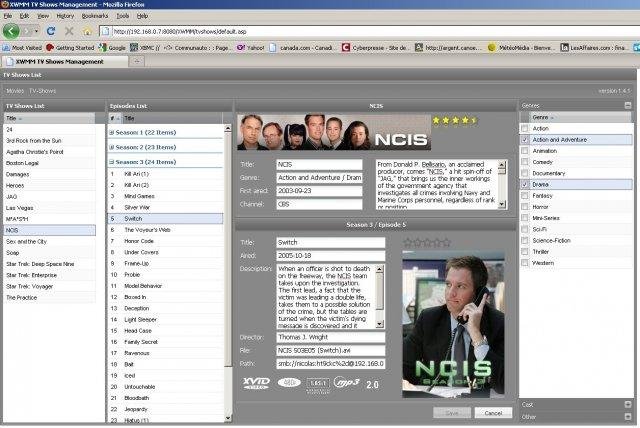Check the Action genre checkbox
The height and width of the screenshot is (428, 640).
(x=524, y=129)
